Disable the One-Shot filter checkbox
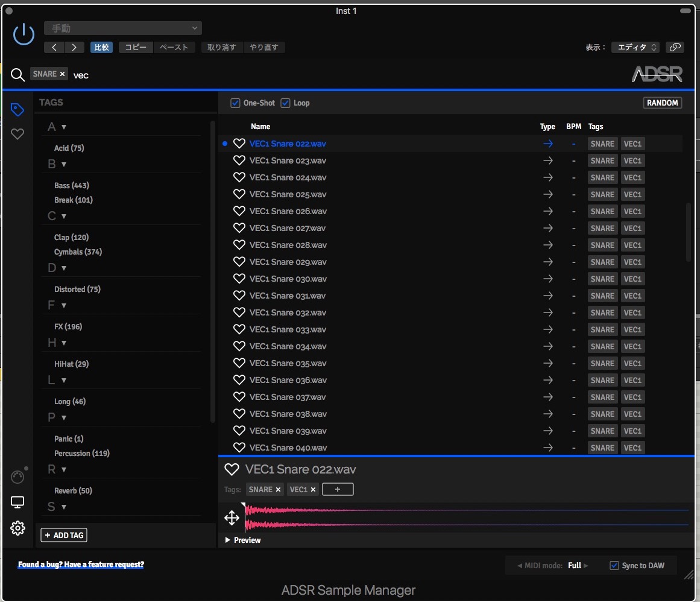This screenshot has width=700, height=602. click(x=235, y=103)
